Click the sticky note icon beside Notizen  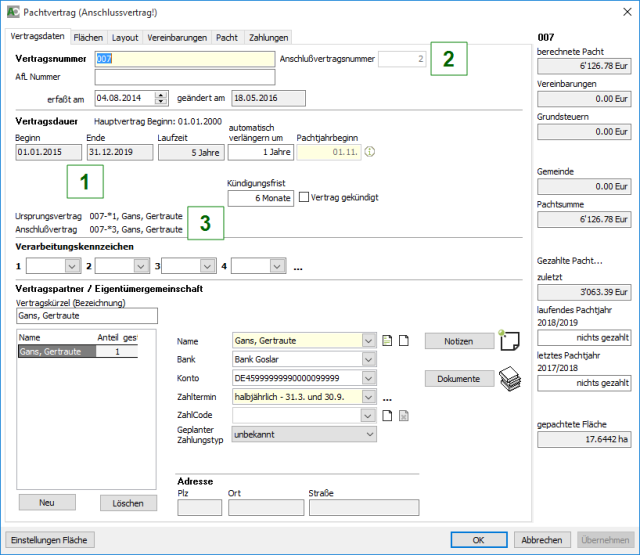pyautogui.click(x=511, y=341)
